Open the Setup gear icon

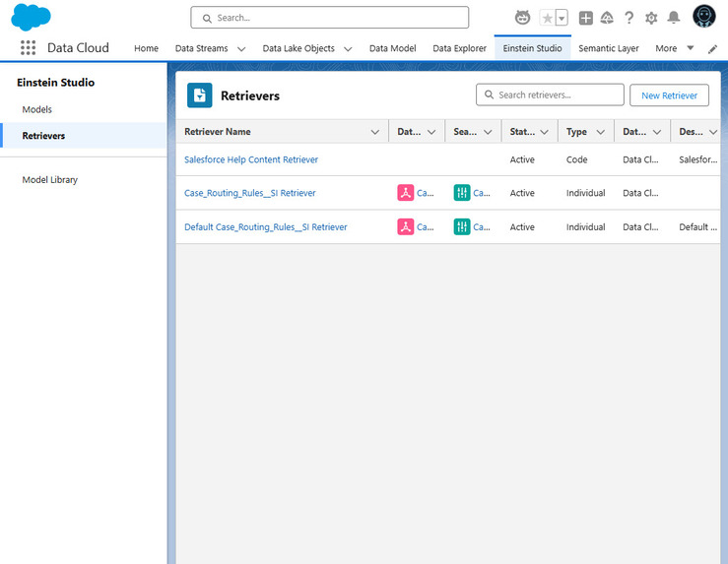[x=651, y=18]
